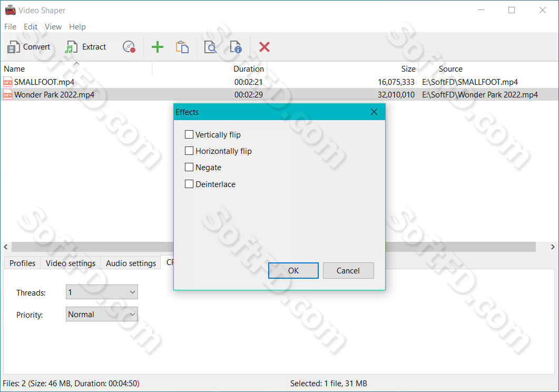
Task: Select the SMALLFOOT.mp4 file name
Action: pyautogui.click(x=44, y=82)
